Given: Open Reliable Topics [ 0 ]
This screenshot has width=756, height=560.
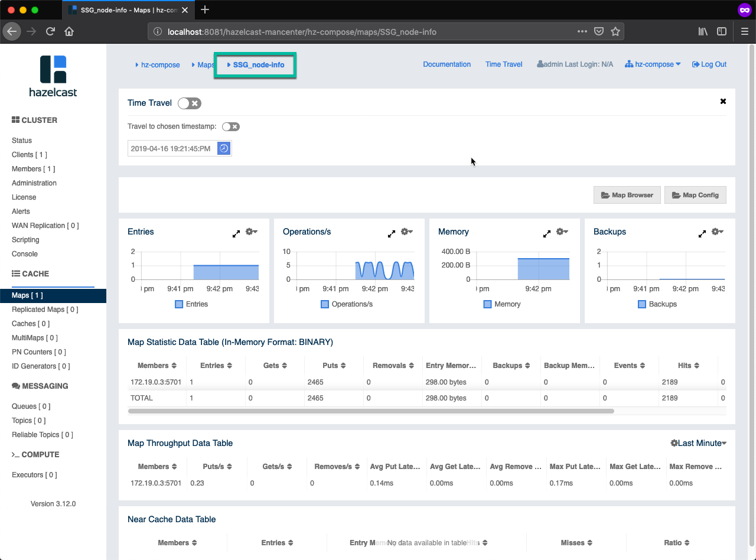Looking at the screenshot, I should (x=43, y=435).
